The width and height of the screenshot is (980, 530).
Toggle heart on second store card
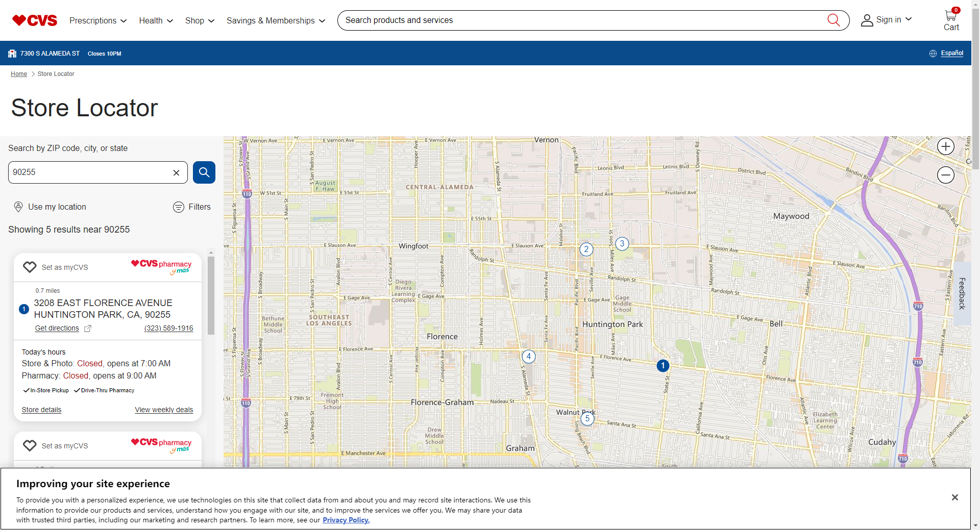coord(30,446)
